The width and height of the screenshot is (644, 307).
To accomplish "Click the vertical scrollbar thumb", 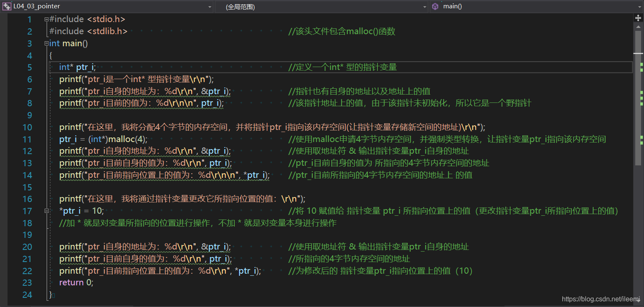I will 638,98.
